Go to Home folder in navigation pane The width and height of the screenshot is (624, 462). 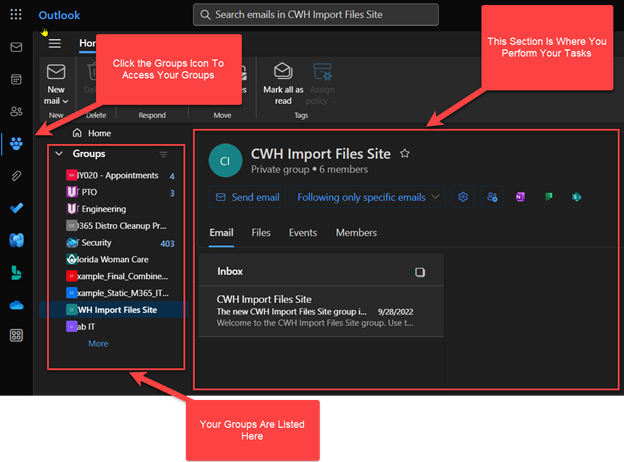[92, 133]
